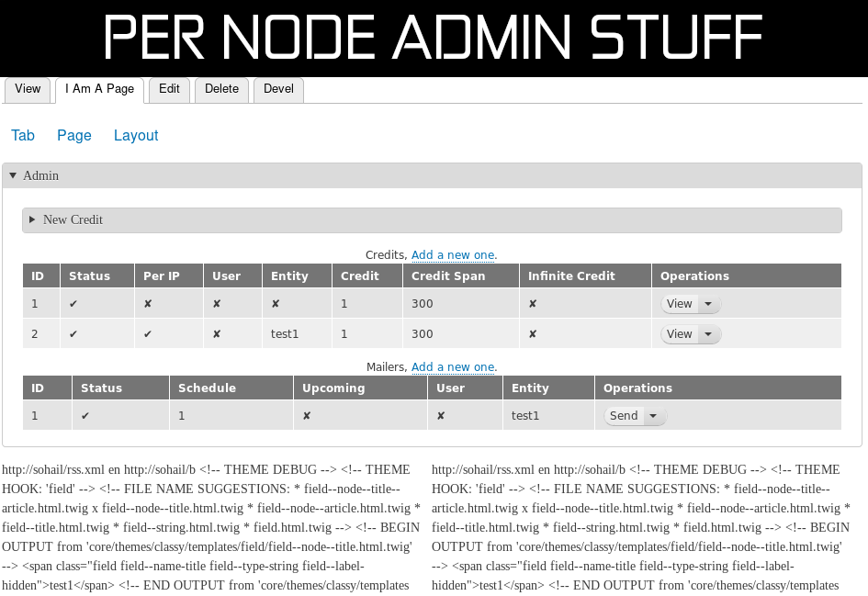Click Status checkmark in credit row 1
Image resolution: width=868 pixels, height=596 pixels.
click(x=73, y=304)
